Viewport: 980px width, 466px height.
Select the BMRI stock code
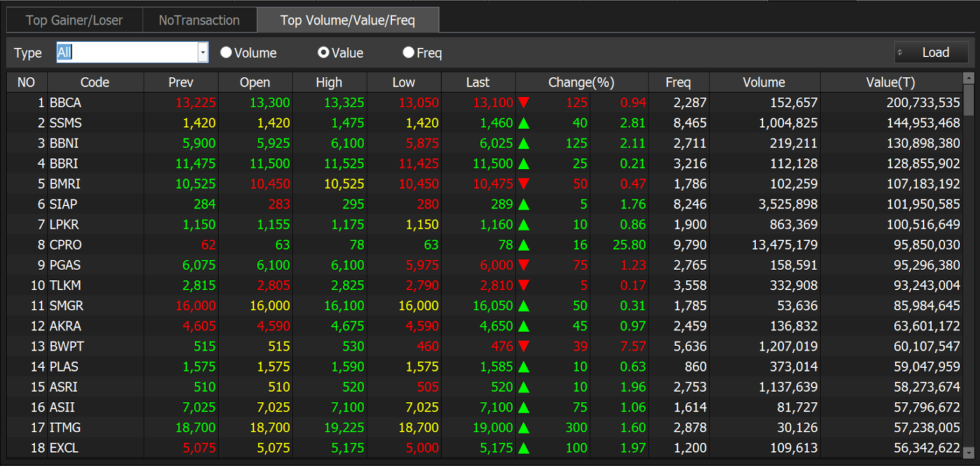click(65, 183)
